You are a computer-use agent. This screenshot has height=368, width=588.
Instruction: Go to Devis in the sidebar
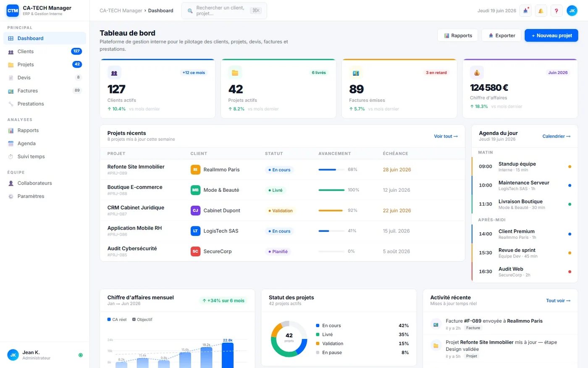click(45, 77)
